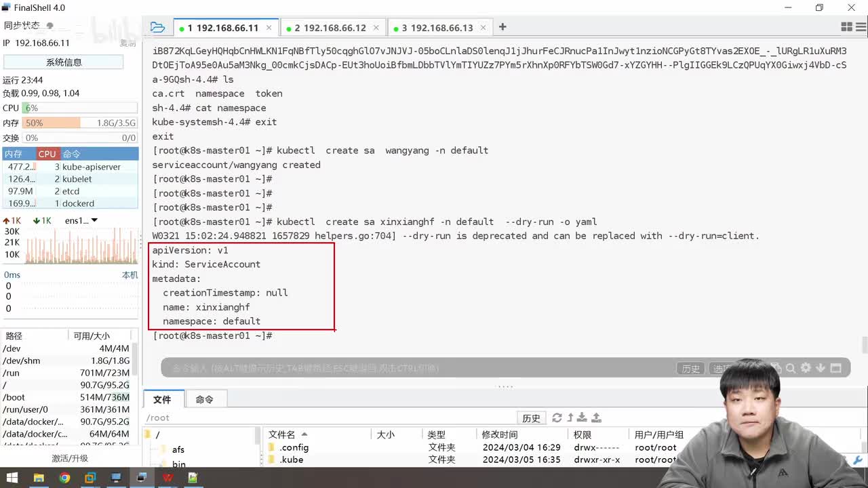Switch to the 命令 panel tab
The image size is (868, 488).
204,399
